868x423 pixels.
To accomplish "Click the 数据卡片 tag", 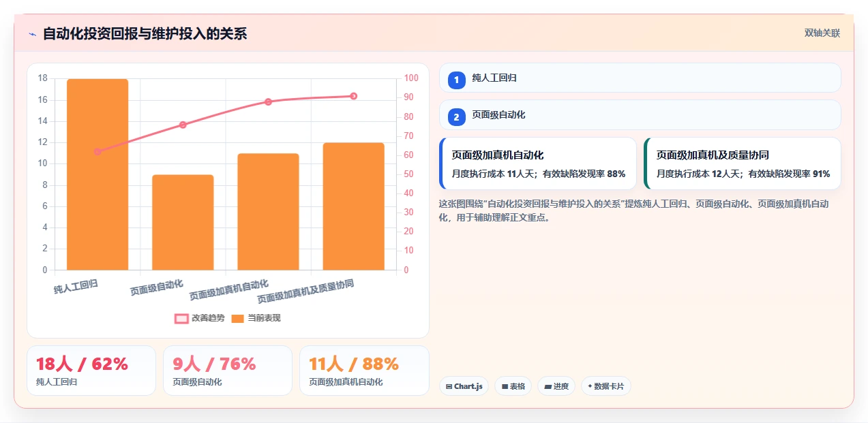I will (606, 386).
